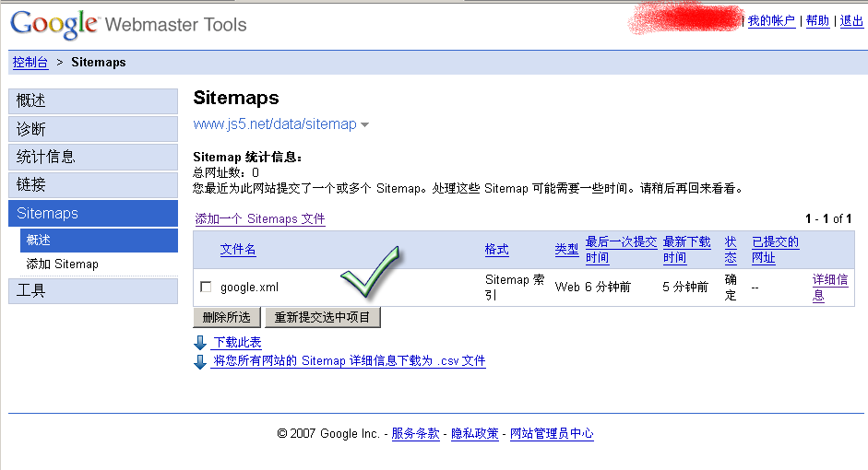The height and width of the screenshot is (470, 868).
Task: Open the www.js5.net/data/sitemap site link
Action: 275,123
